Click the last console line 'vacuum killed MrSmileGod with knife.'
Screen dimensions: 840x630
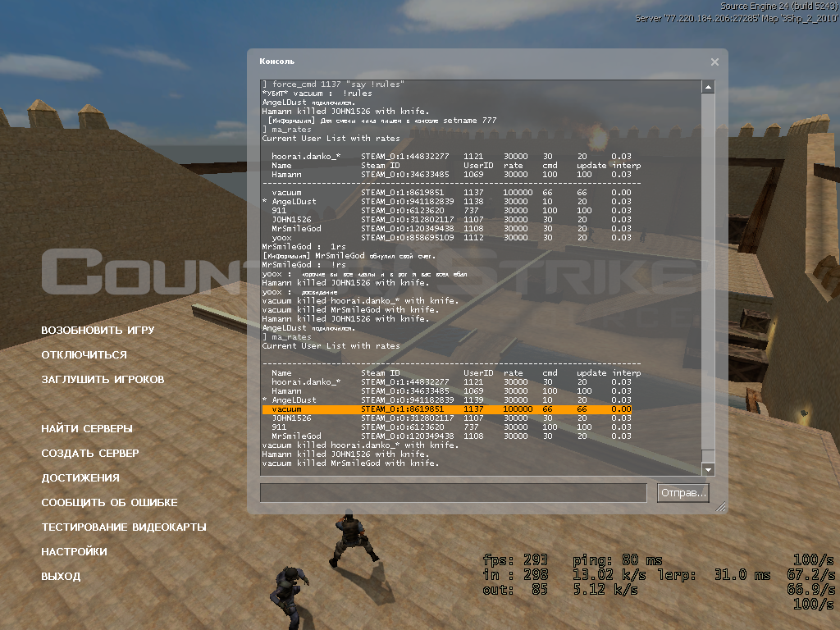(350, 463)
